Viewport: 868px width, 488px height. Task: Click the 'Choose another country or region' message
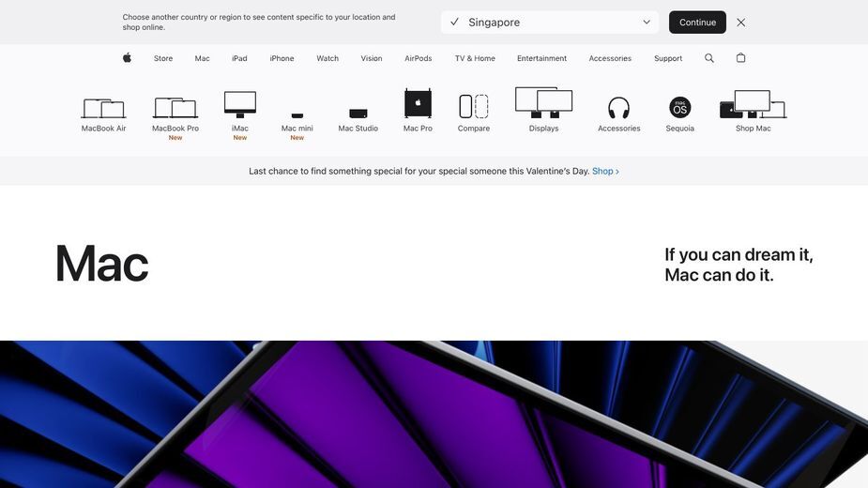click(259, 23)
